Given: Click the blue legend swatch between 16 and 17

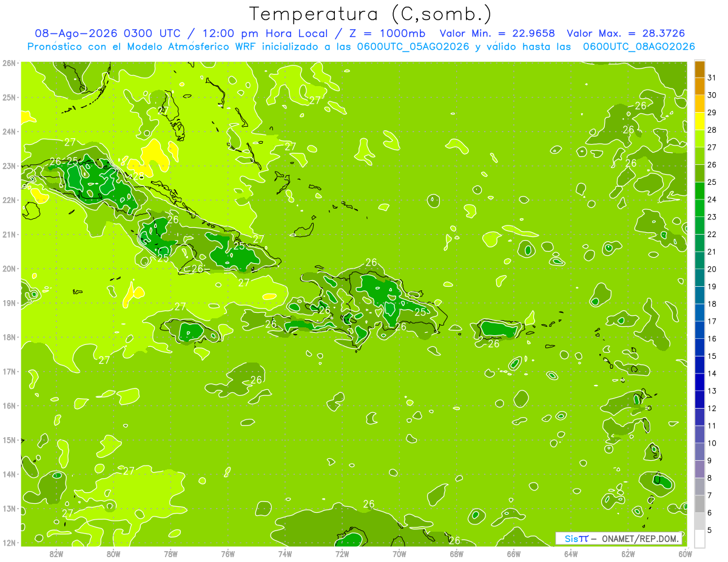Looking at the screenshot, I should click(x=699, y=330).
